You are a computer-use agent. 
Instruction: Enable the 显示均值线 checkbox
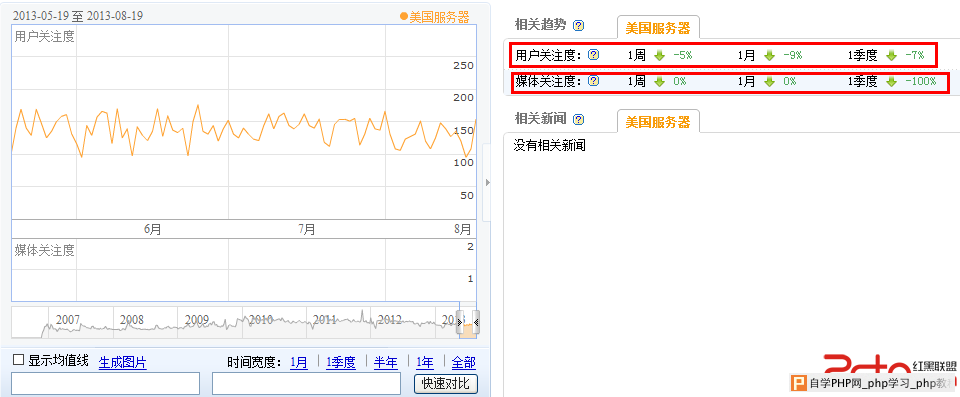coord(18,360)
